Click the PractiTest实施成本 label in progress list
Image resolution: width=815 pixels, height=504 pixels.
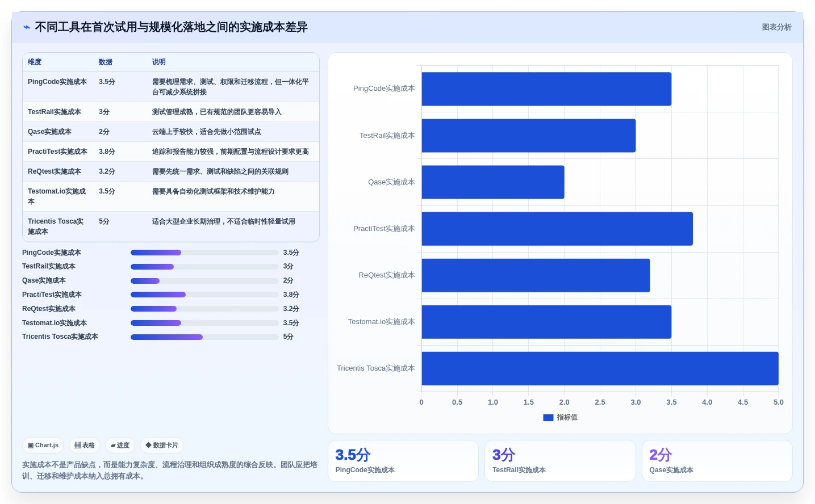click(x=52, y=295)
